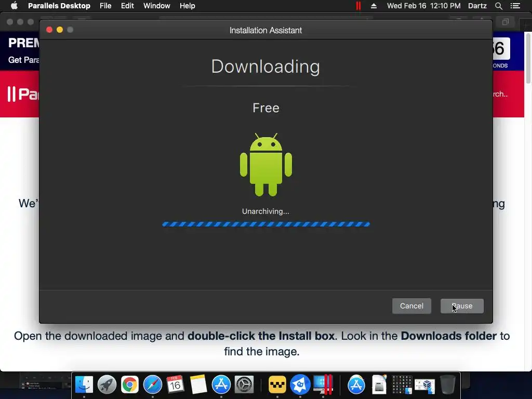Image resolution: width=532 pixels, height=399 pixels.
Task: Open the Trash in the dock
Action: pos(447,385)
